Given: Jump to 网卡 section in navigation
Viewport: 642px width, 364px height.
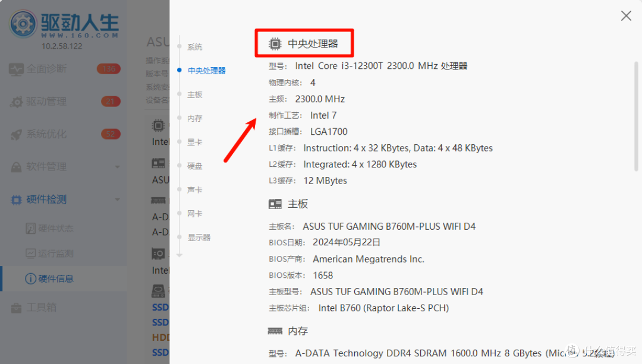Looking at the screenshot, I should [195, 214].
